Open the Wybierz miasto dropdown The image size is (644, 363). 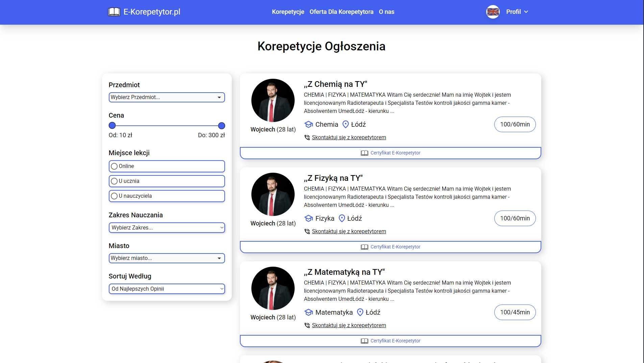(x=167, y=258)
